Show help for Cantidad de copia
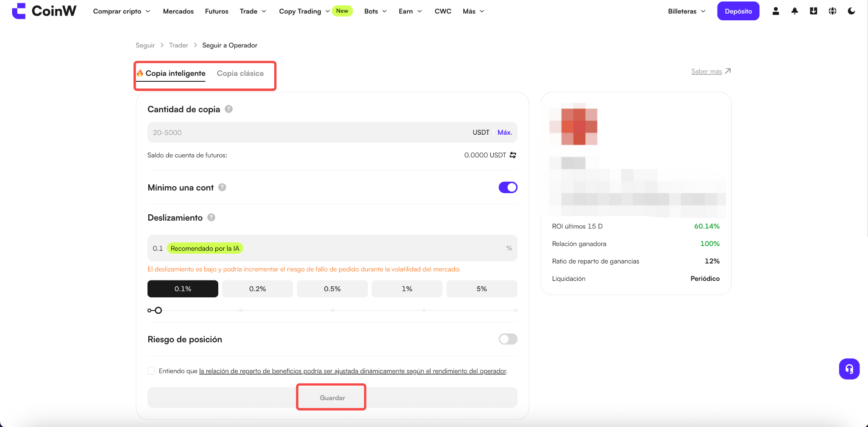This screenshot has width=868, height=427. tap(228, 109)
